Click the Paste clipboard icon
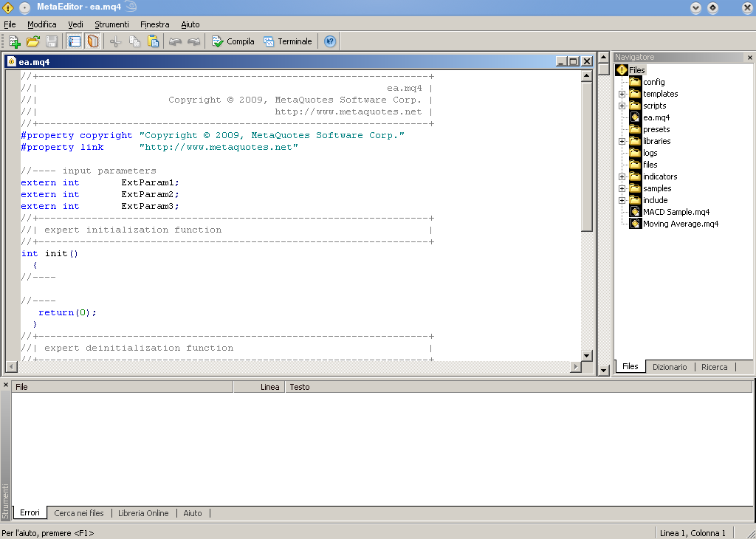Screen dimensions: 756x539 [154, 41]
